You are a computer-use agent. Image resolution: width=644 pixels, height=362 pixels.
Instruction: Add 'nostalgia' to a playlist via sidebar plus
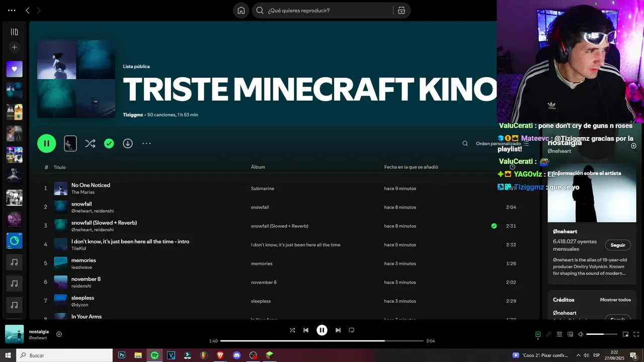click(x=633, y=146)
